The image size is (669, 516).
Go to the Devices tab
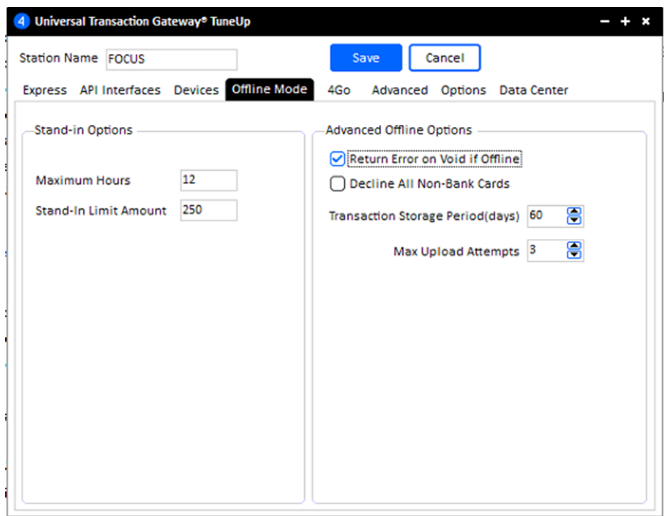point(196,90)
